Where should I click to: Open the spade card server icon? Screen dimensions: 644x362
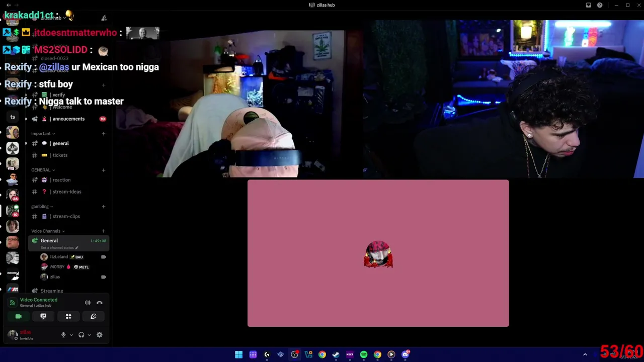[13, 148]
